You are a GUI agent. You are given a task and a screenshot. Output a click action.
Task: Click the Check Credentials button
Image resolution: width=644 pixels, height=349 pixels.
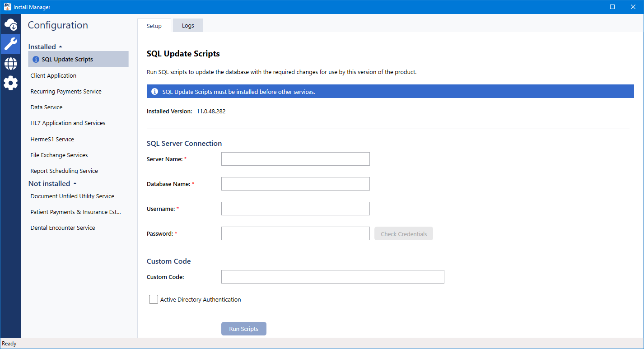pos(403,234)
